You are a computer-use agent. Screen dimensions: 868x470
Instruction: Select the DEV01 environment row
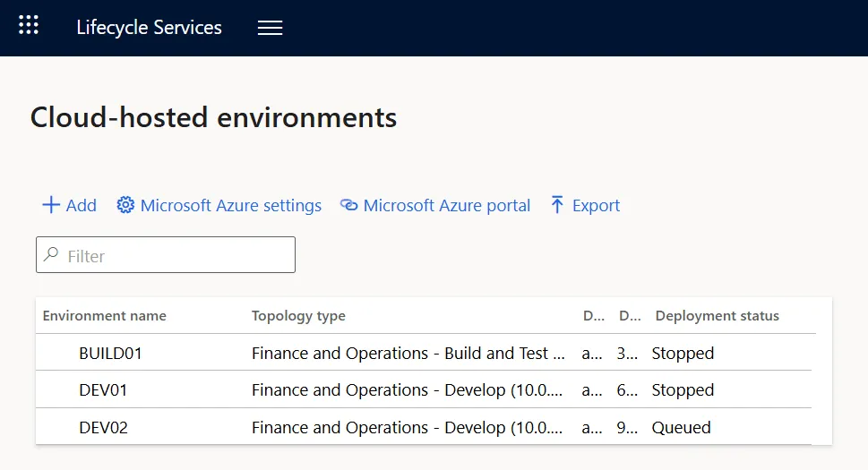[x=424, y=389]
